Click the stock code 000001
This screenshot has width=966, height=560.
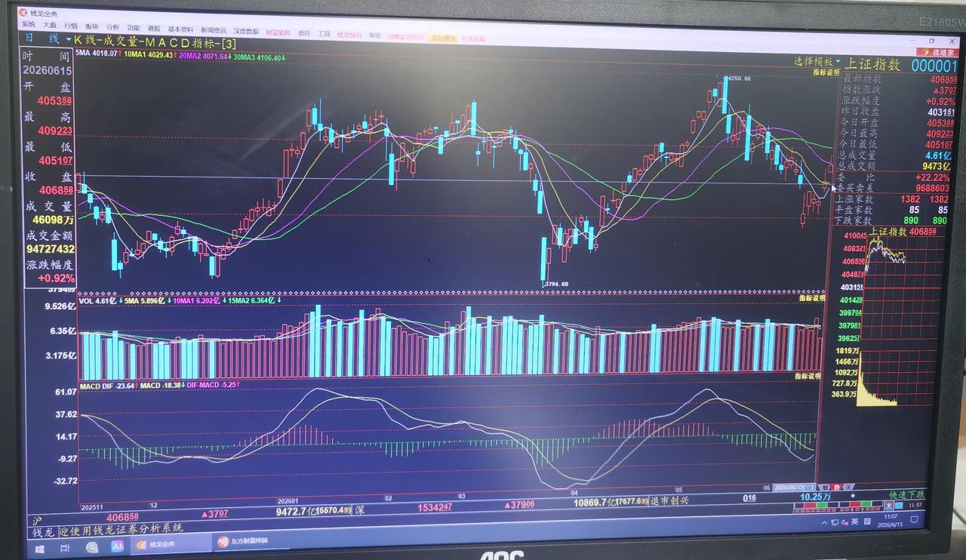click(x=934, y=66)
